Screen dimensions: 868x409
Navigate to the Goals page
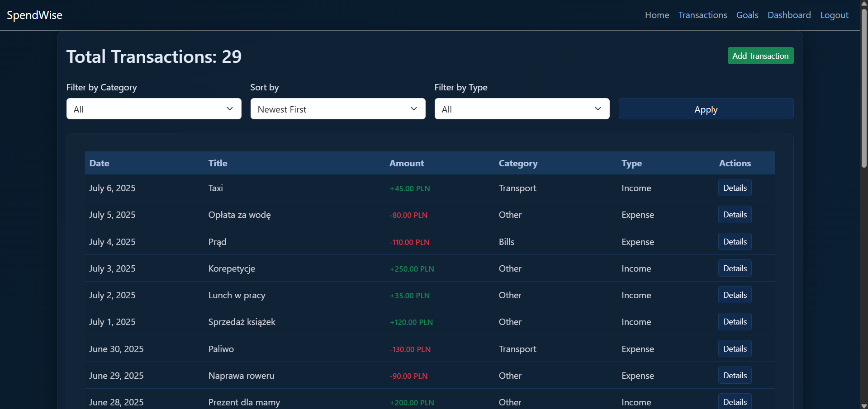747,15
